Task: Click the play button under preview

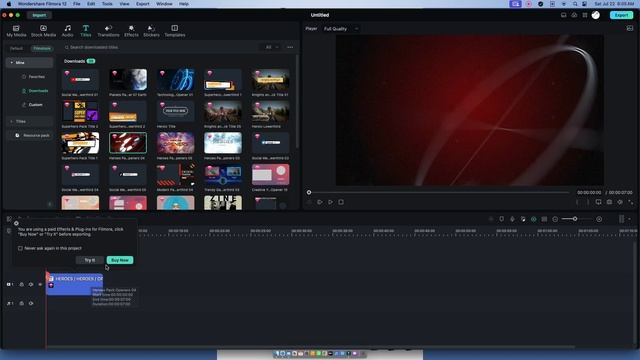Action: point(330,202)
